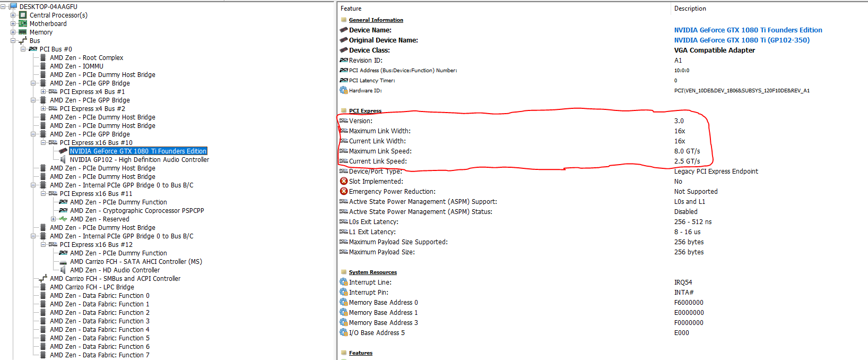Image resolution: width=868 pixels, height=360 pixels.
Task: Click the SMBus and ACPI Controller icon
Action: click(x=43, y=278)
